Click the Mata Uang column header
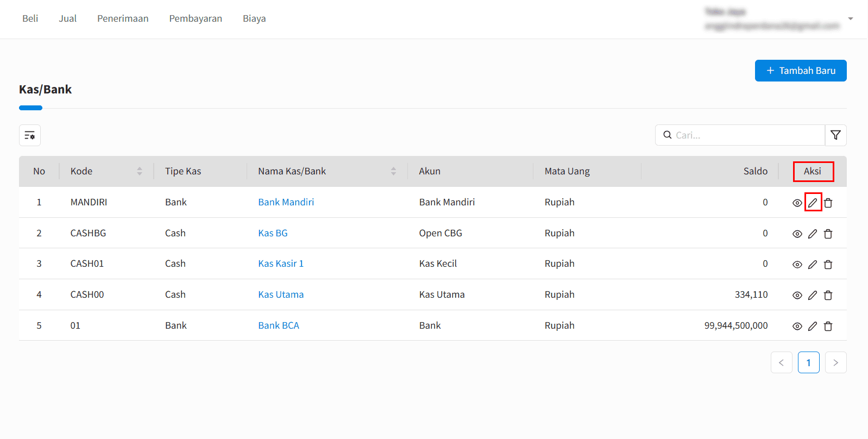The width and height of the screenshot is (868, 439). [x=567, y=171]
